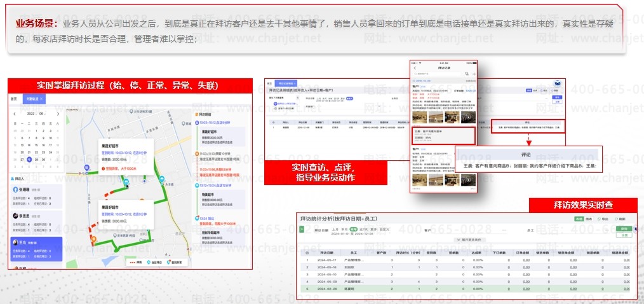Tap the plus icon in mobile visit record header

[473, 74]
